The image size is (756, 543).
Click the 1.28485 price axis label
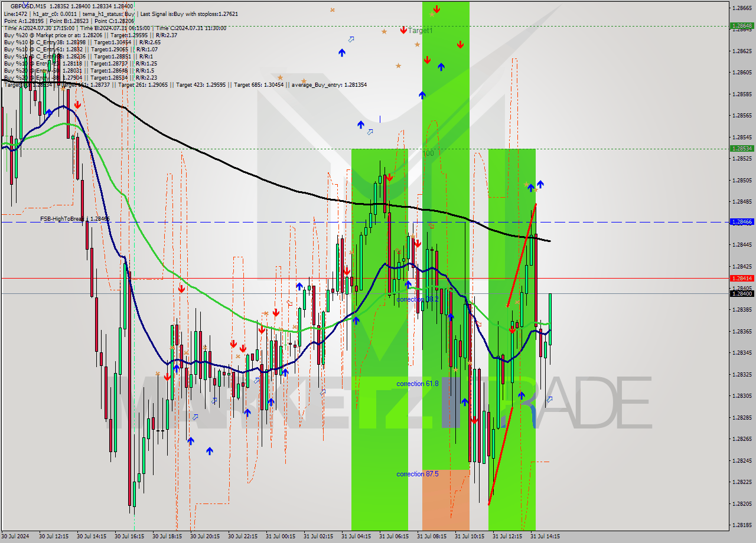click(x=742, y=201)
